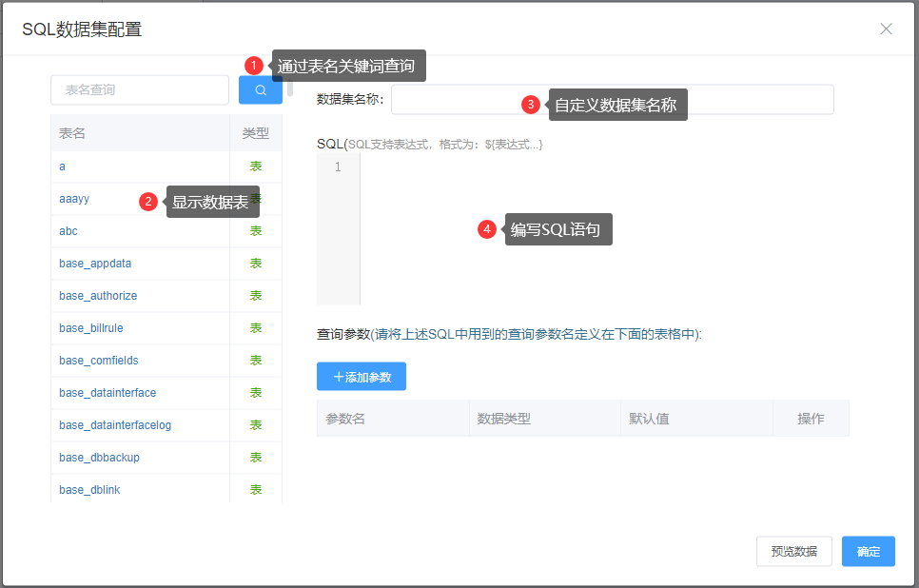Viewport: 919px width, 588px height.
Task: Click line number 1 in SQL gutter
Action: point(338,167)
